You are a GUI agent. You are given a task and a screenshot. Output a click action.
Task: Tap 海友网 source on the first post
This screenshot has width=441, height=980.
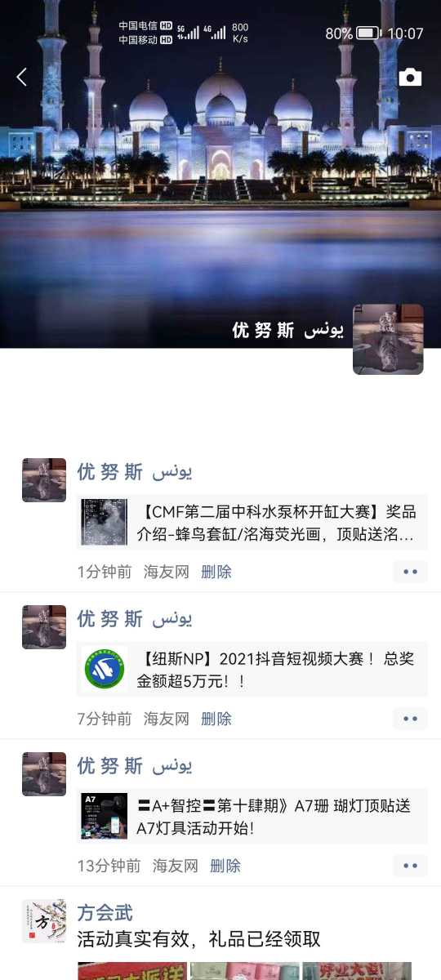point(167,572)
